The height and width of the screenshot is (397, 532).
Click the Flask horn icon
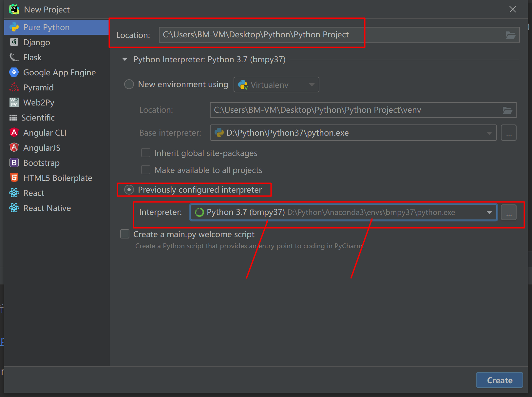click(x=14, y=57)
